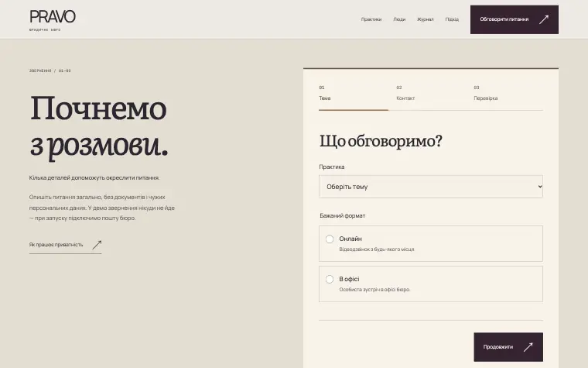Image resolution: width=588 pixels, height=368 pixels.
Task: Select step 01 Тема tab
Action: 354,93
